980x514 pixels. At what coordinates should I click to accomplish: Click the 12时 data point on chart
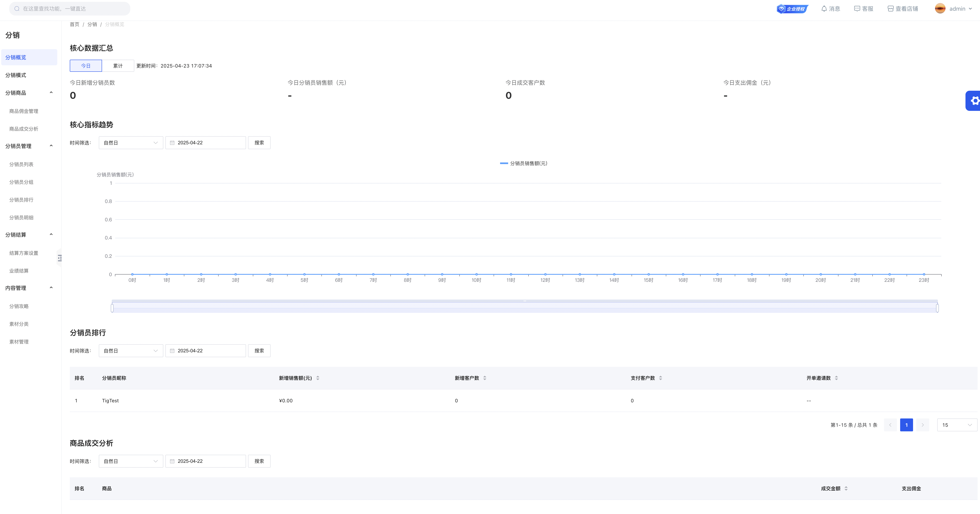545,274
